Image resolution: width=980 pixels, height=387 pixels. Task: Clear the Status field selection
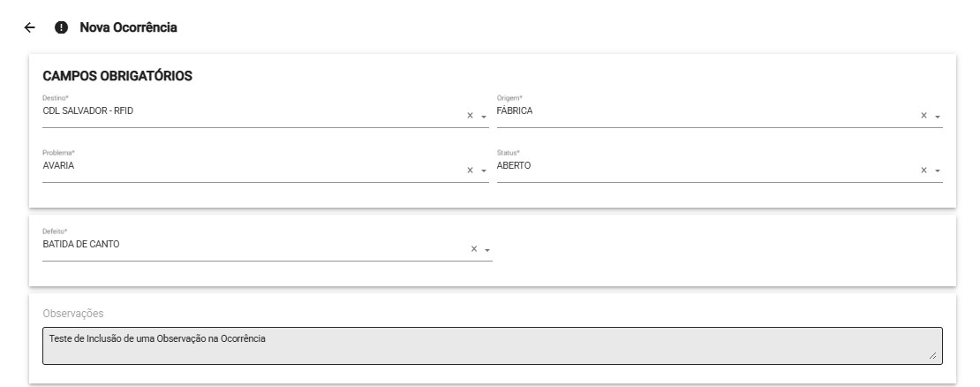pos(924,171)
